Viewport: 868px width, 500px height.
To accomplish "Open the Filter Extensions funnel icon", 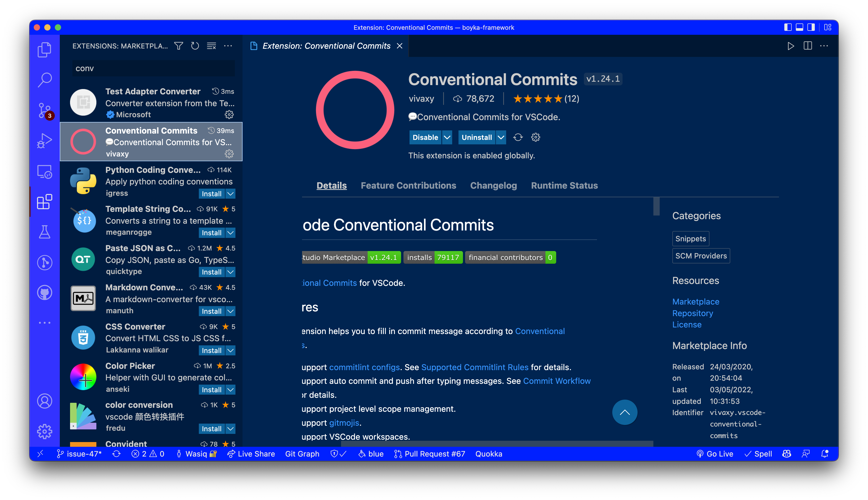I will tap(178, 46).
